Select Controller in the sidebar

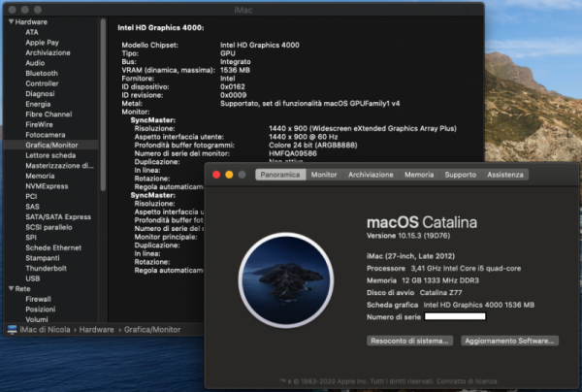pyautogui.click(x=42, y=83)
